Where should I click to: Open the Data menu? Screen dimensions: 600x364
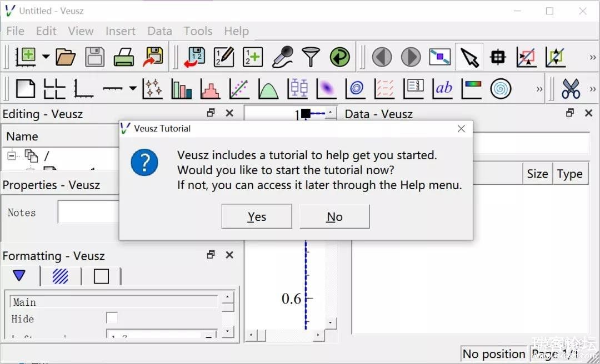[159, 31]
